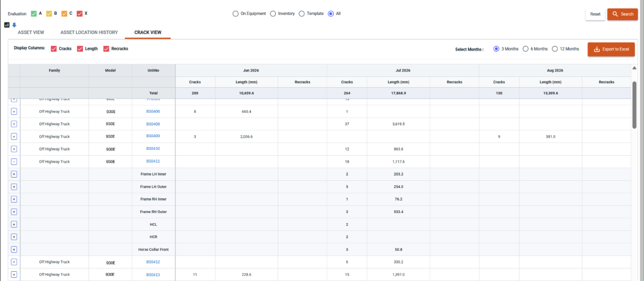The width and height of the screenshot is (644, 281).
Task: Click the Jul total length 17,868.9
Action: click(x=399, y=93)
